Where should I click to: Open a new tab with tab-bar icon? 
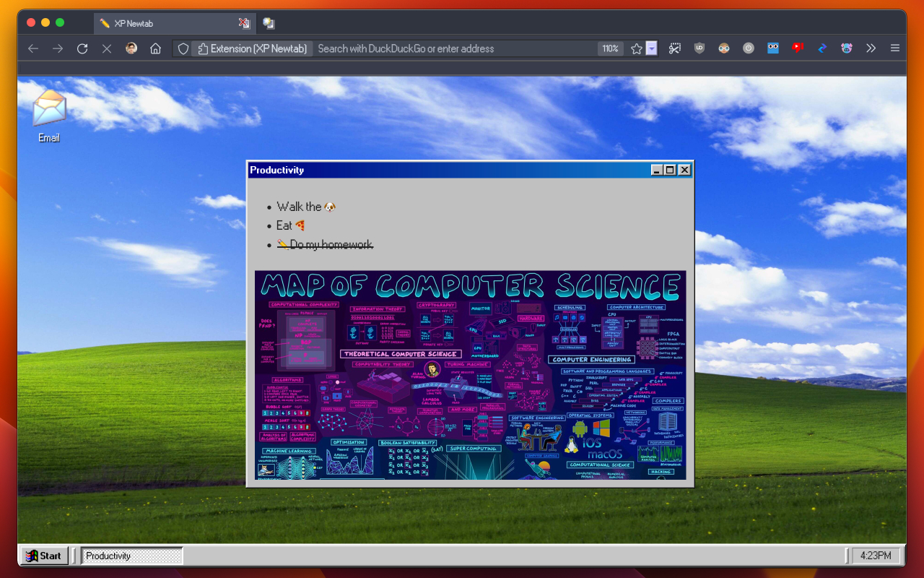269,23
